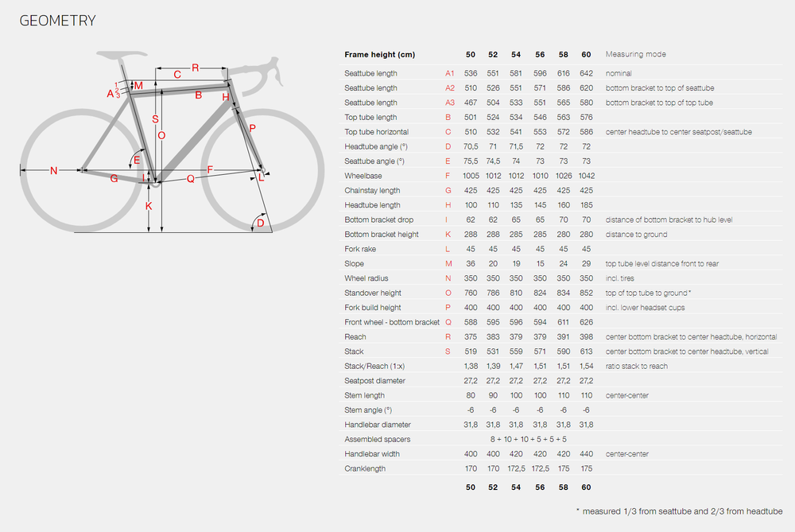Click the G chainstay letter on the diagram
This screenshot has width=795, height=532.
click(x=114, y=179)
